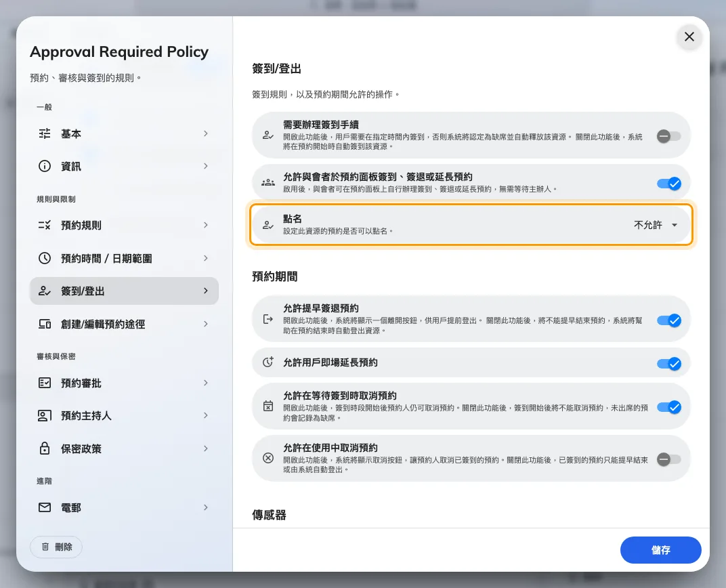Click the 預約期間 section heading

pyautogui.click(x=274, y=276)
